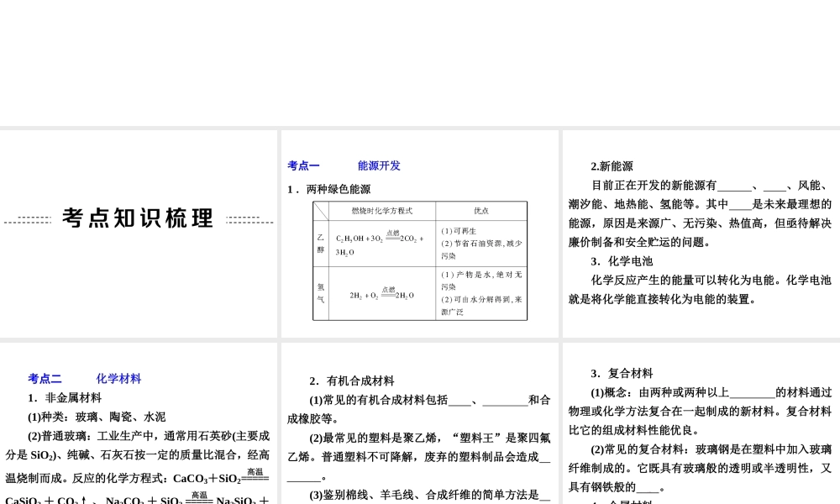The width and height of the screenshot is (840, 504).
Task: Click the heading 3. 化学电池
Action: click(622, 261)
